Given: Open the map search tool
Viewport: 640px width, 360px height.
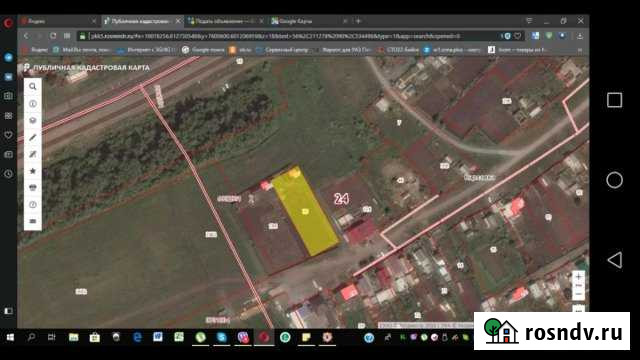Looking at the screenshot, I should (33, 87).
